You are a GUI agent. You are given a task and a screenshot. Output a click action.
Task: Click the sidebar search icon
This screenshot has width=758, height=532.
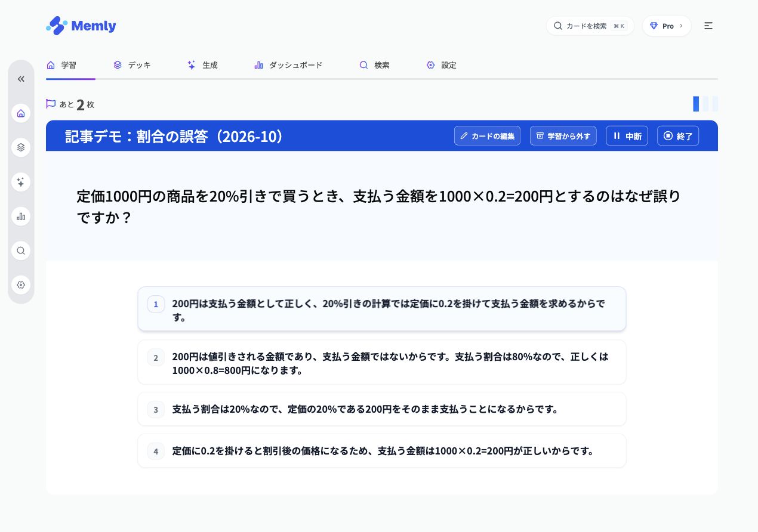coord(21,250)
